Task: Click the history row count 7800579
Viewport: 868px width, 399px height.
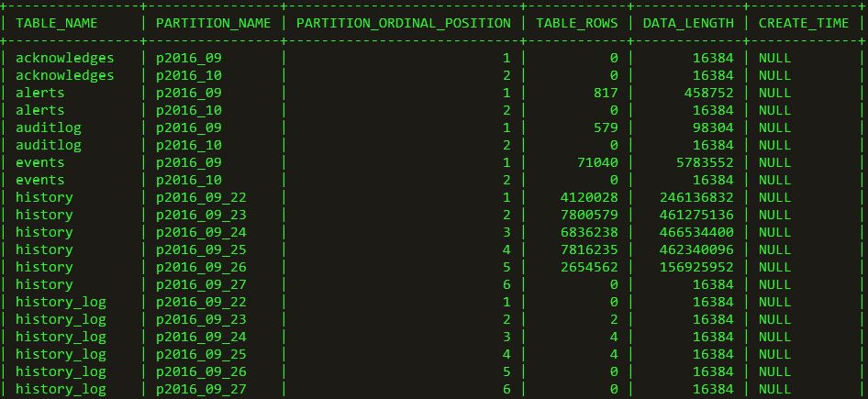Action: click(590, 215)
